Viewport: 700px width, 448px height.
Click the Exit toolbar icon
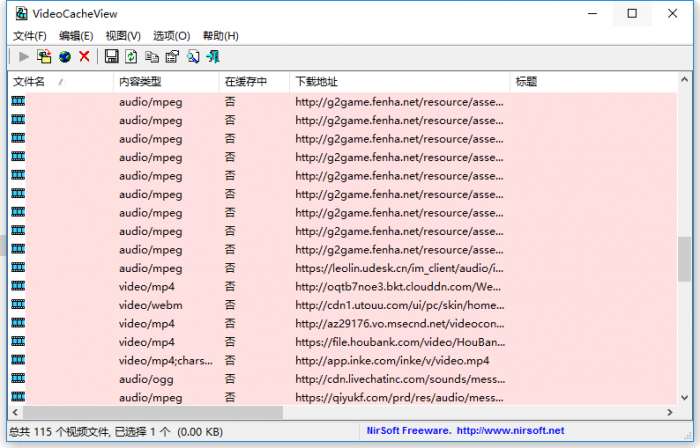213,57
